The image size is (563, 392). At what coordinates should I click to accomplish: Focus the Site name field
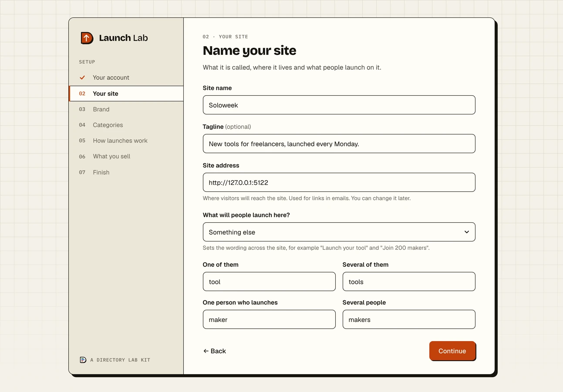(x=339, y=105)
